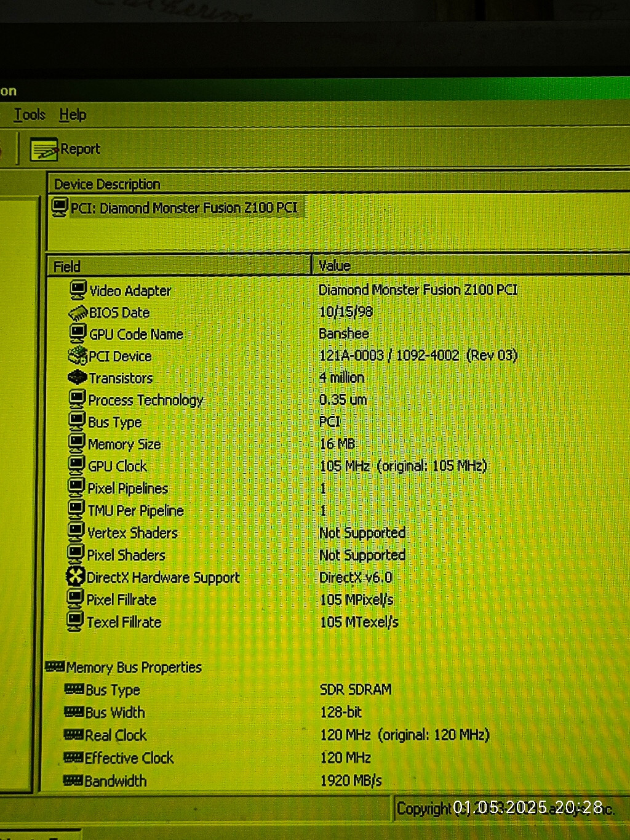Image resolution: width=630 pixels, height=840 pixels.
Task: Click the memory icon beside Real Clock
Action: pos(73,735)
